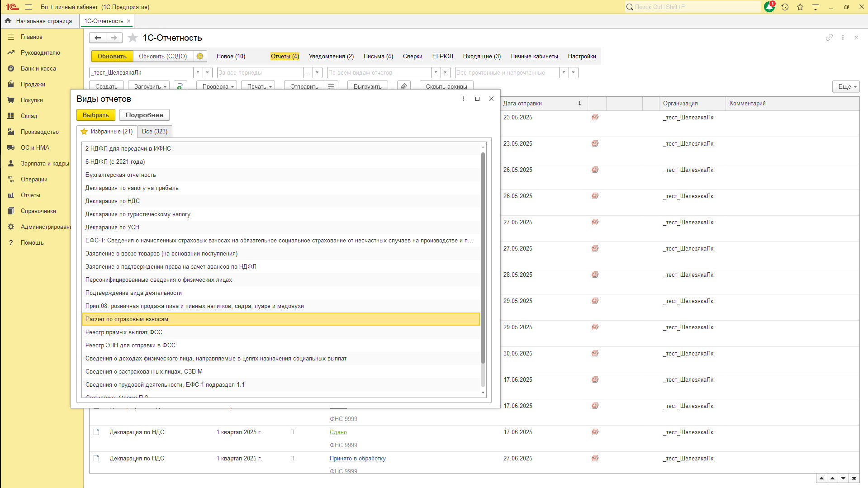This screenshot has width=868, height=488.
Task: Open the Справочники section
Action: tap(38, 211)
